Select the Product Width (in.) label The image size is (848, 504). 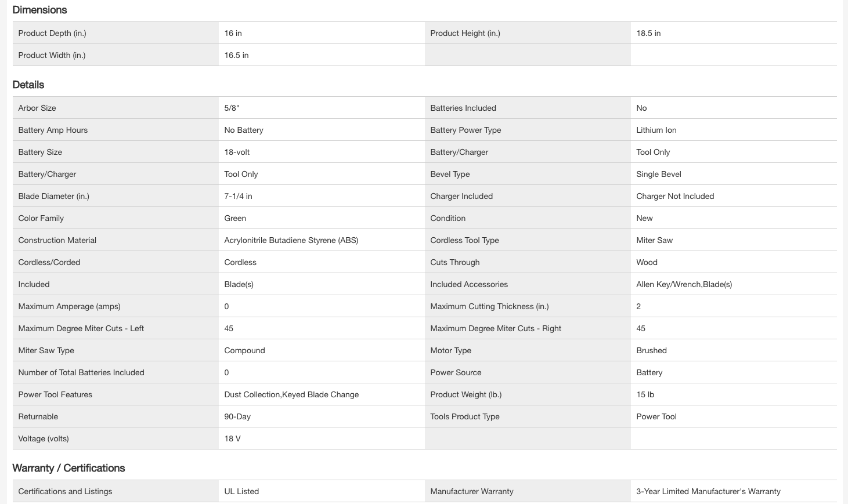[52, 55]
